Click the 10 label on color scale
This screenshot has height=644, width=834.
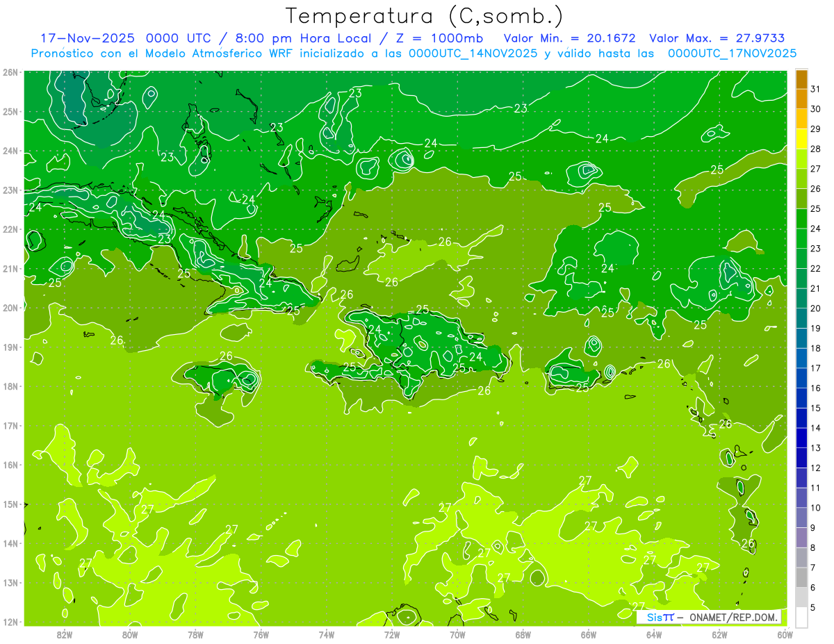coord(816,508)
